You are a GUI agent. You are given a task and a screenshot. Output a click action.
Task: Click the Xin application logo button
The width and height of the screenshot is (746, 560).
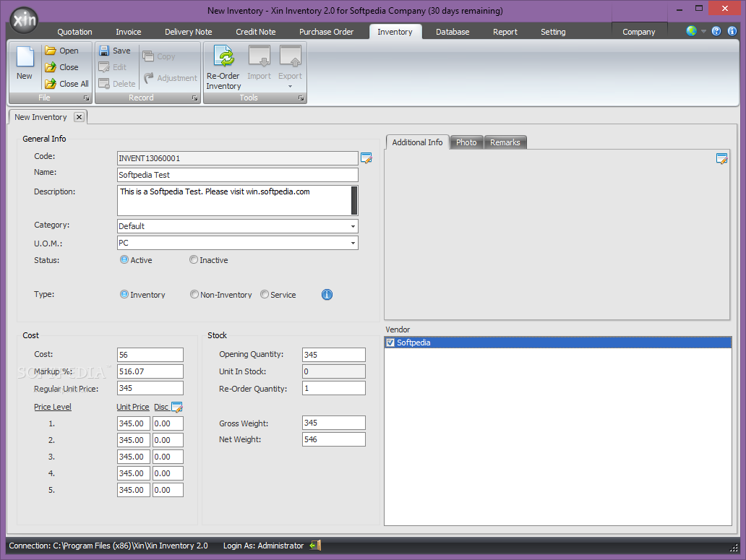pyautogui.click(x=25, y=20)
